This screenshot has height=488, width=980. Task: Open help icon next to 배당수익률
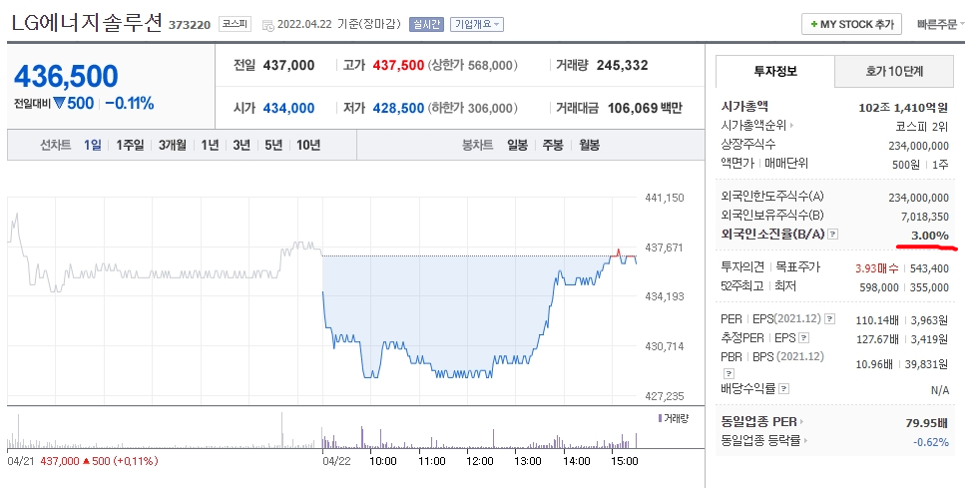[x=784, y=388]
